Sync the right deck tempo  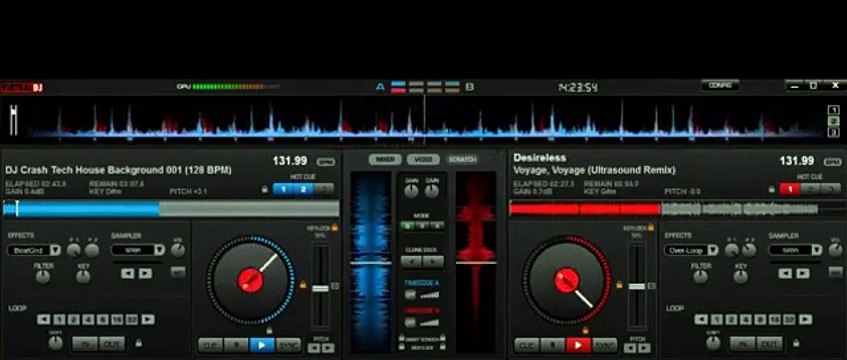[604, 345]
